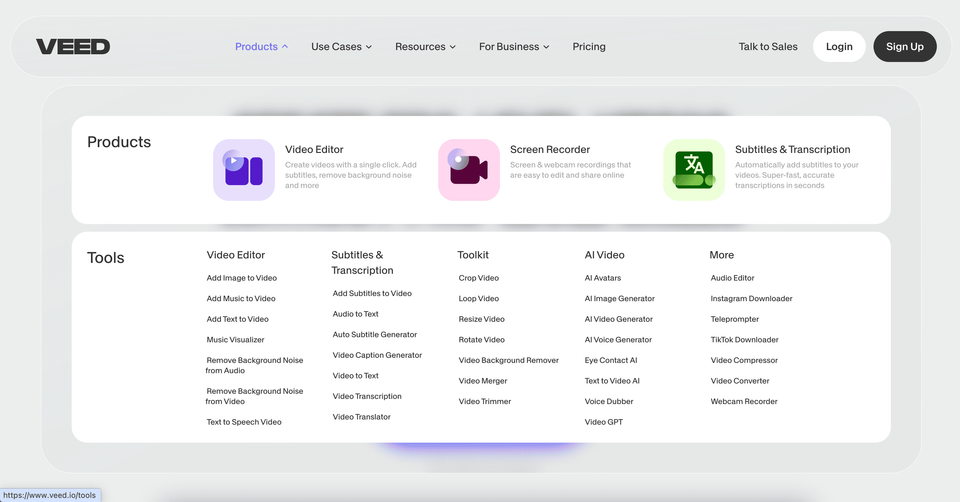Click the VEED logo
This screenshot has height=502, width=960.
coord(73,47)
